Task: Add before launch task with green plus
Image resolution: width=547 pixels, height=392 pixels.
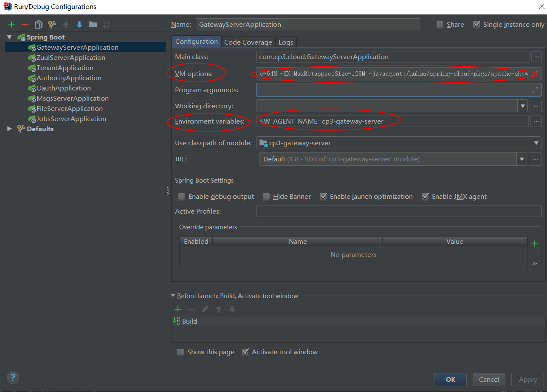Action: tap(178, 309)
